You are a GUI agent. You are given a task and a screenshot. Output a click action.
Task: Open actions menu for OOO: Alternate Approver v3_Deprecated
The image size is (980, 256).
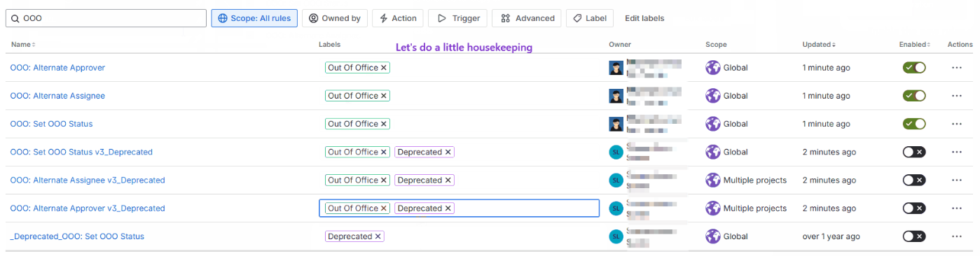pos(956,208)
